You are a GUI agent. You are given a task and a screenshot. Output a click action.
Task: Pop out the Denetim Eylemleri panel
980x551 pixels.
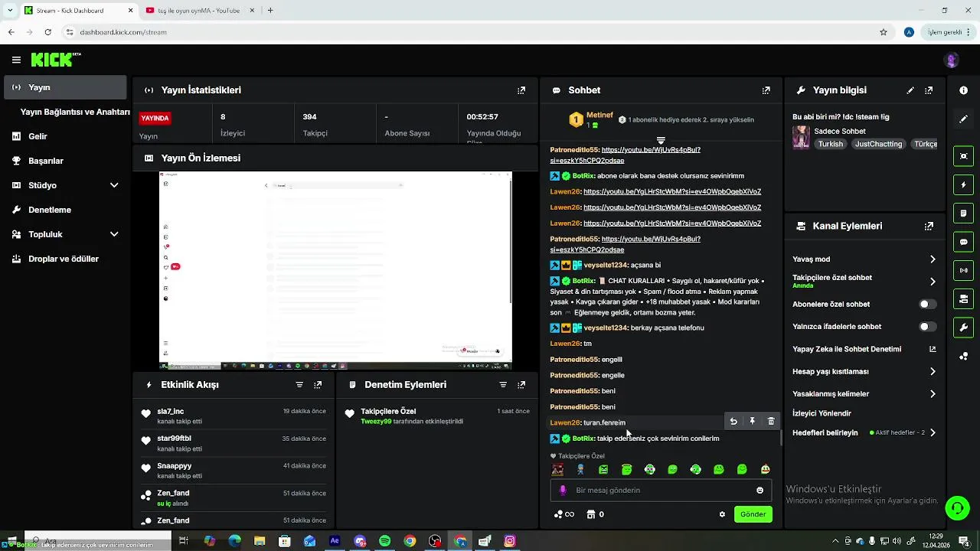521,385
